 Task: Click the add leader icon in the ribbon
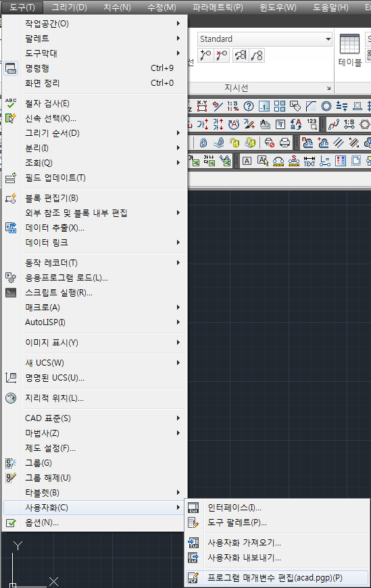[205, 55]
